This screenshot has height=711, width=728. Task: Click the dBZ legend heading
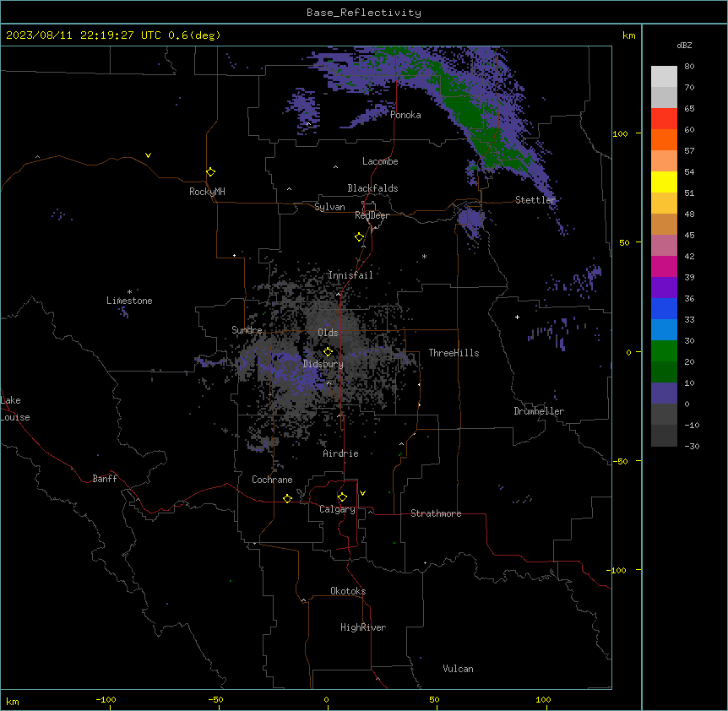click(684, 45)
